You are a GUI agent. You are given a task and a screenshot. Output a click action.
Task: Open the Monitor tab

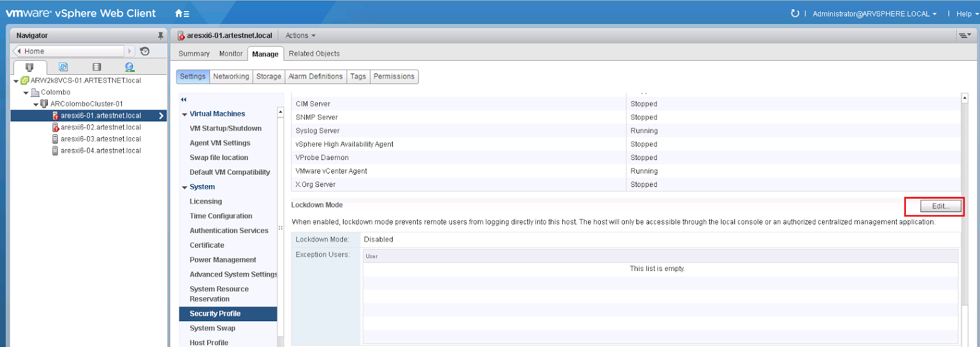click(x=231, y=53)
